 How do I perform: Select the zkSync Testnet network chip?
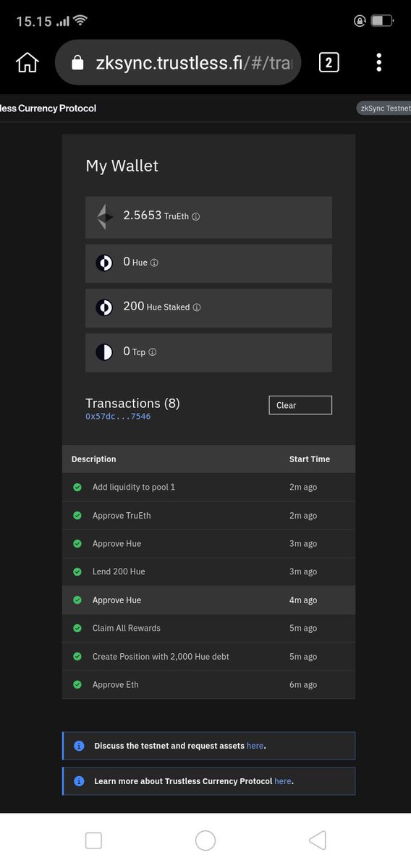point(384,109)
